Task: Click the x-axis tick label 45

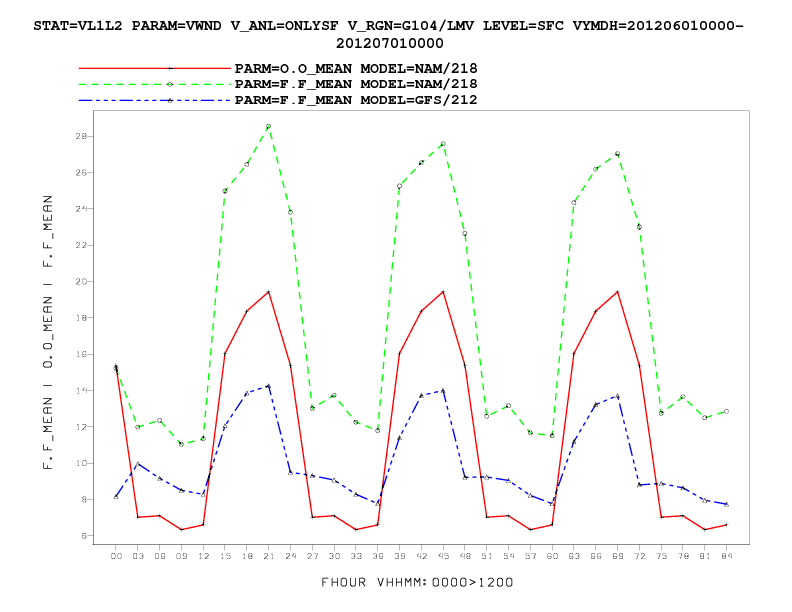Action: tap(443, 556)
